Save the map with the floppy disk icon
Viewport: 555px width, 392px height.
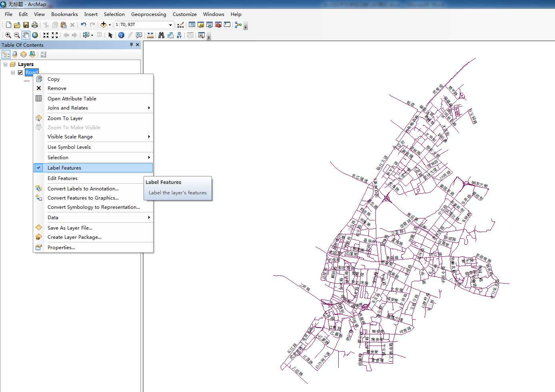[26, 25]
